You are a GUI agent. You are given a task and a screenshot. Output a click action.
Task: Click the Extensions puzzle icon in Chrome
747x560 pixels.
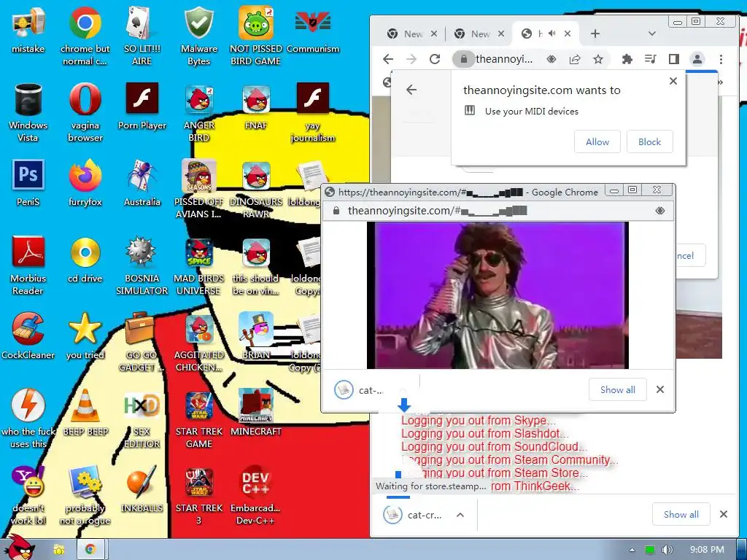pyautogui.click(x=627, y=59)
